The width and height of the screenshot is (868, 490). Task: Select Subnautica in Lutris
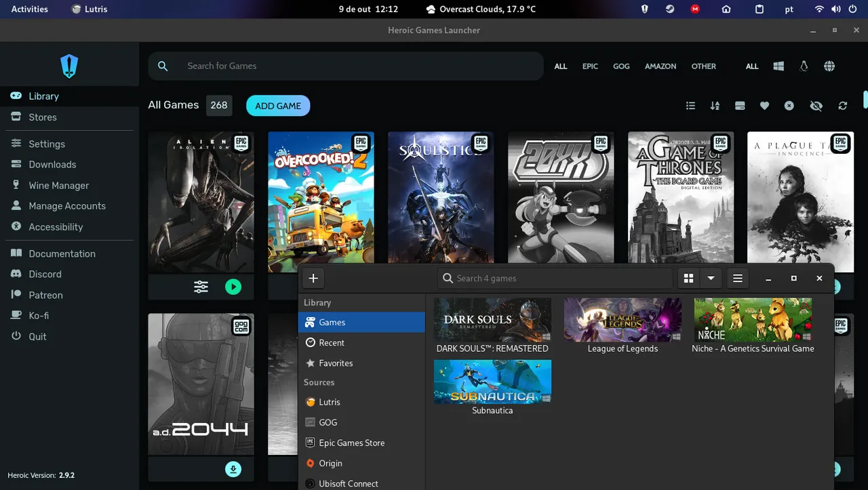pyautogui.click(x=492, y=388)
